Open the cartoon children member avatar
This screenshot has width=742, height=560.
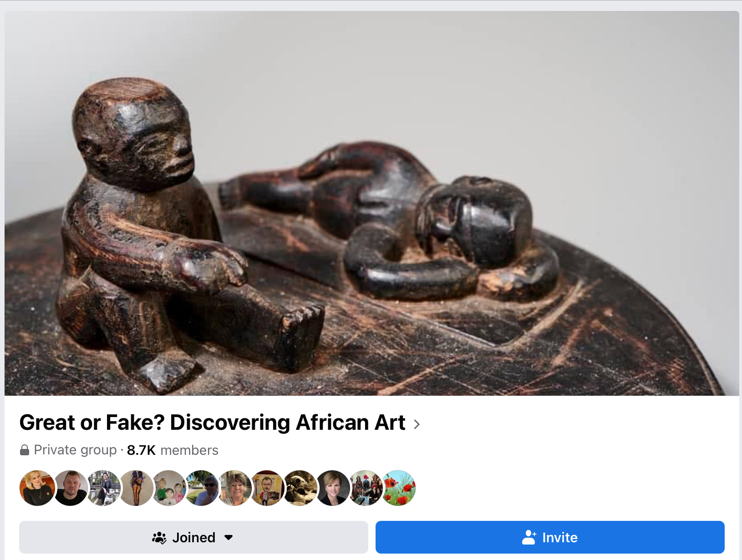coord(169,488)
